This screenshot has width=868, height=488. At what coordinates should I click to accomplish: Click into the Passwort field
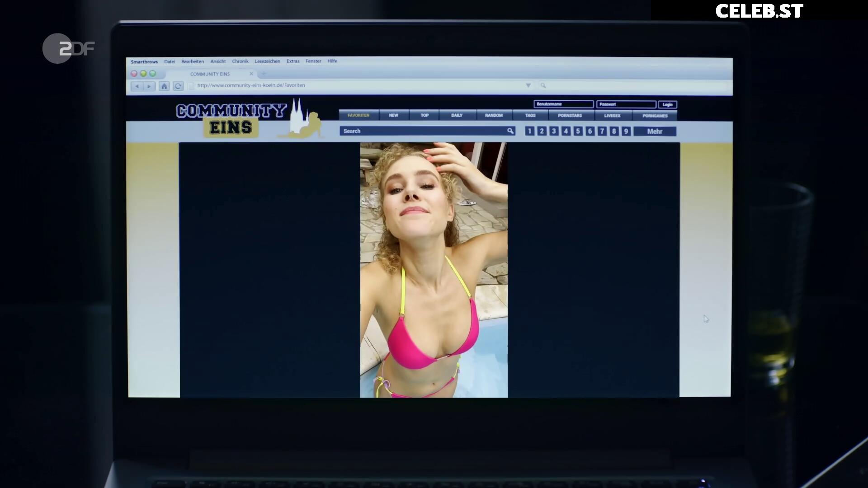coord(626,104)
